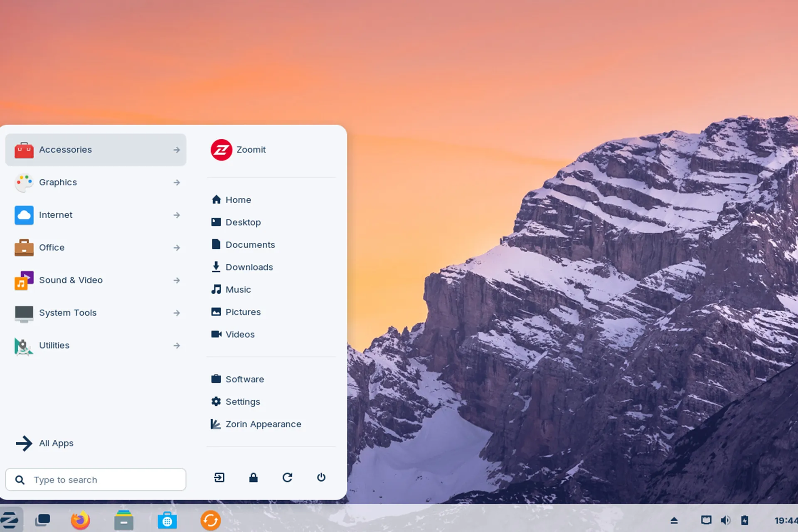Image resolution: width=798 pixels, height=532 pixels.
Task: Expand the Accessories category
Action: click(97, 149)
